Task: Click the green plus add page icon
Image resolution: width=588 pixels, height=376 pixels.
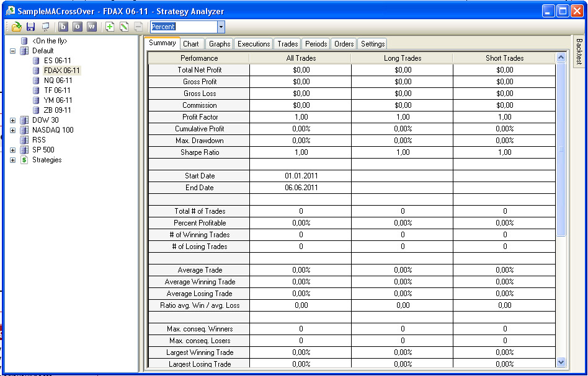Action: pos(110,27)
